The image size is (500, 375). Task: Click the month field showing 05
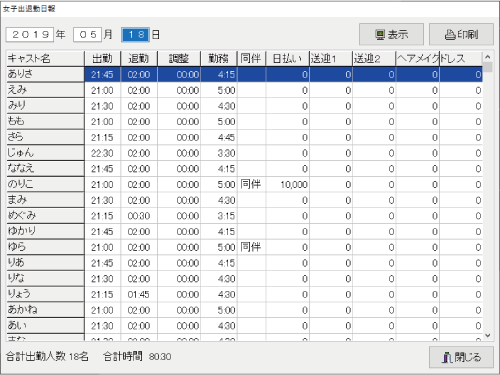(87, 35)
